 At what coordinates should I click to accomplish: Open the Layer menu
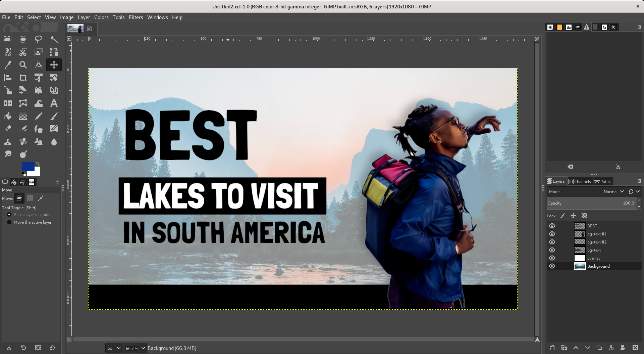(x=84, y=17)
